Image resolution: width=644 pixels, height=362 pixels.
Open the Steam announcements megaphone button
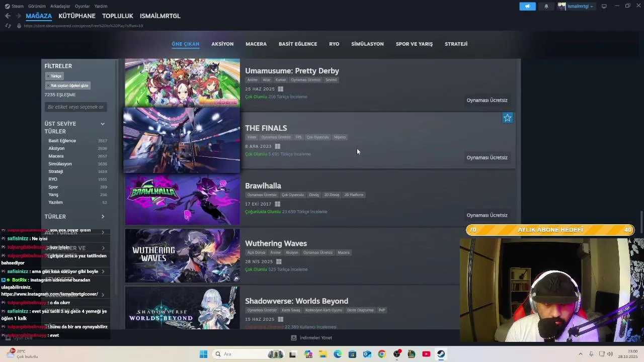point(527,7)
